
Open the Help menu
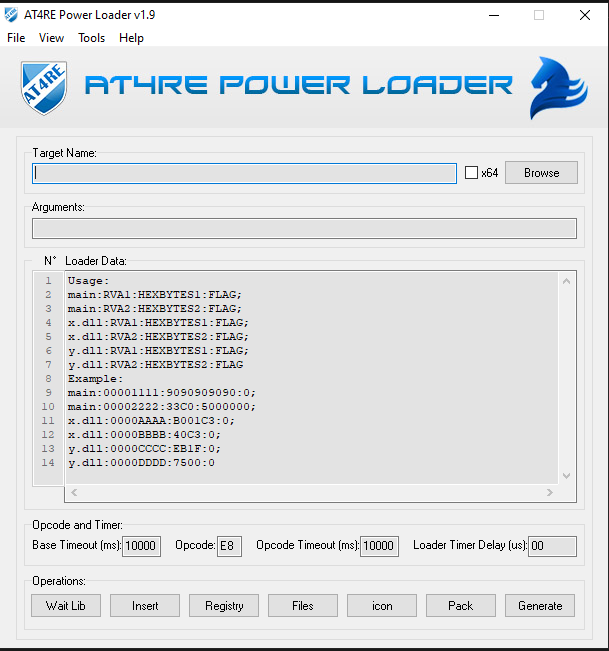point(131,38)
